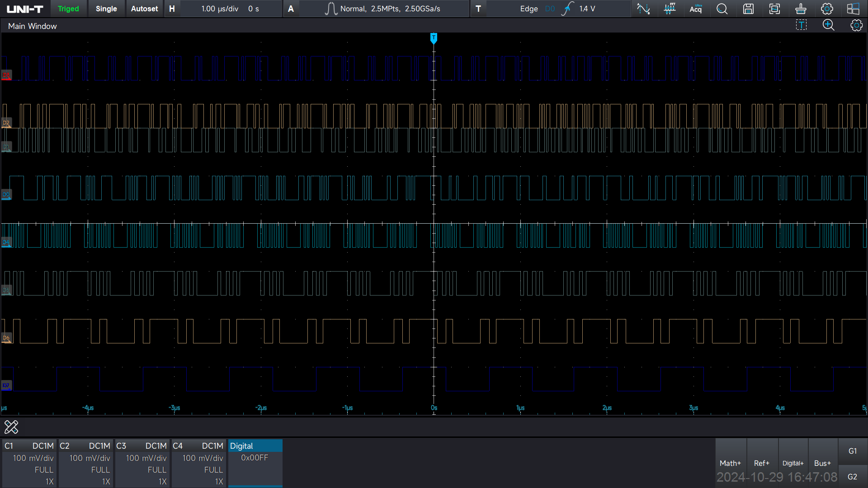Capture a screen snapshot
The width and height of the screenshot is (868, 488).
pos(774,9)
